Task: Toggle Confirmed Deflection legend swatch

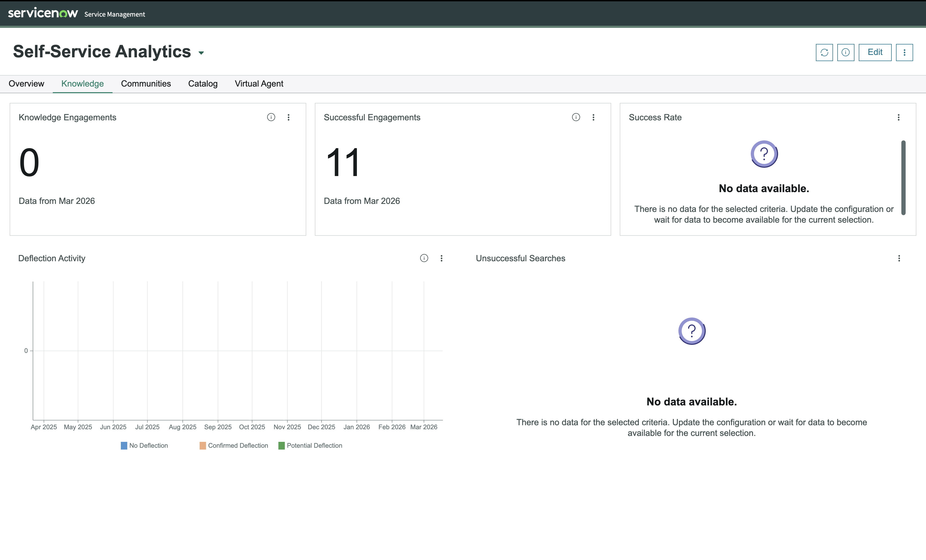Action: tap(203, 446)
